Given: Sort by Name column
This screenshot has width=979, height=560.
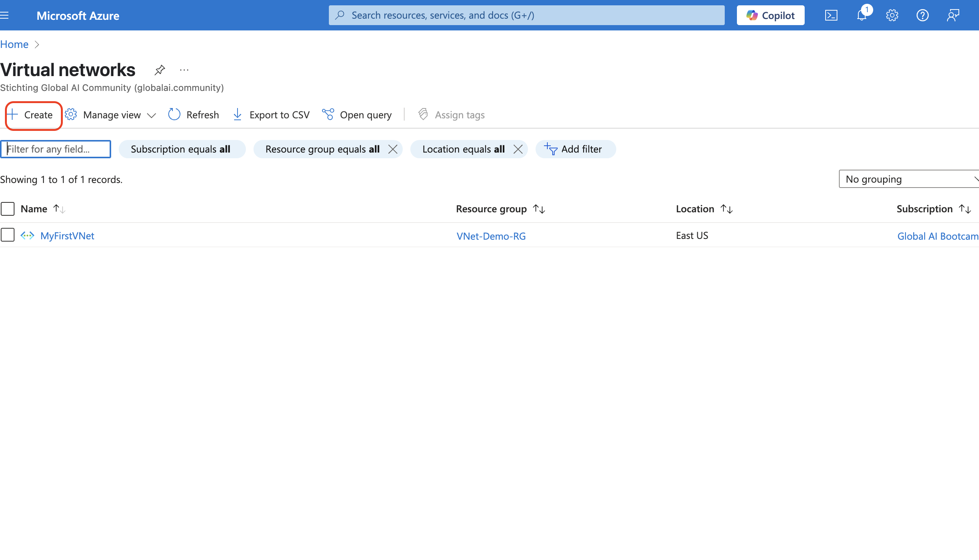Looking at the screenshot, I should coord(43,209).
